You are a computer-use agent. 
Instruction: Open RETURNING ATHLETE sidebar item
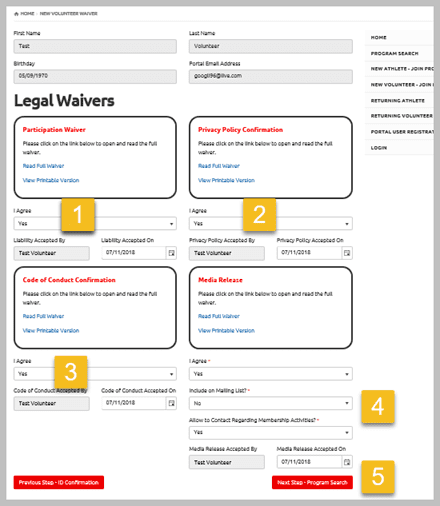399,100
